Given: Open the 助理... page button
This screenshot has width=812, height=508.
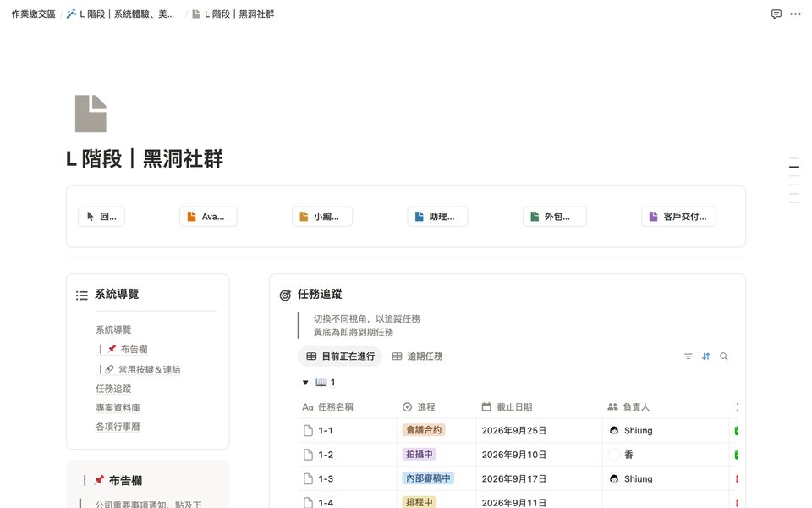Looking at the screenshot, I should 437,217.
